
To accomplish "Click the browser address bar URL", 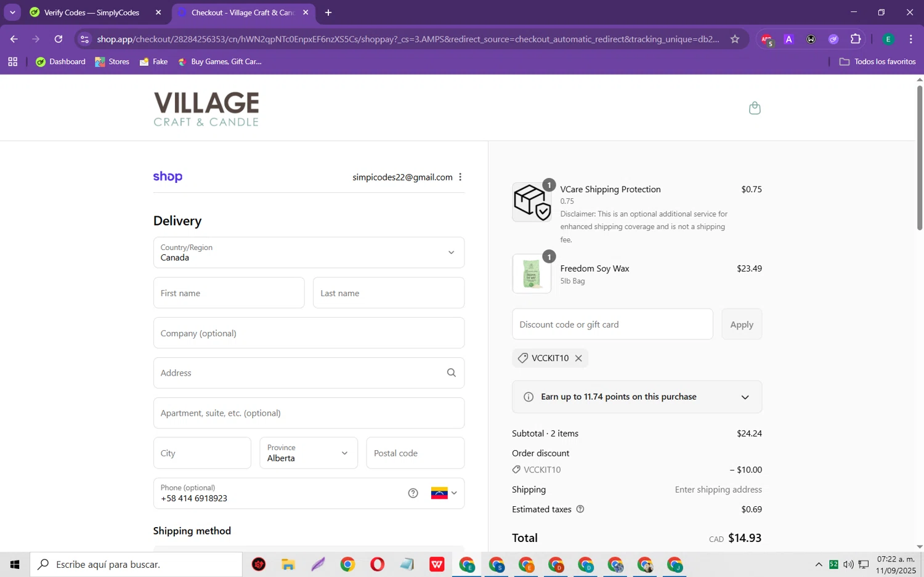I will pos(408,39).
